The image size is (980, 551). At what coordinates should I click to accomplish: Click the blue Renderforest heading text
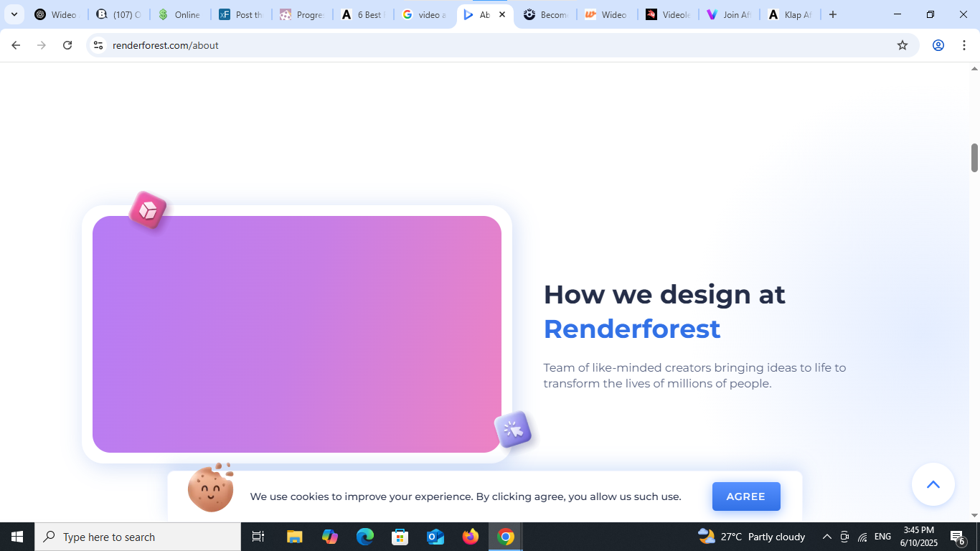631,329
